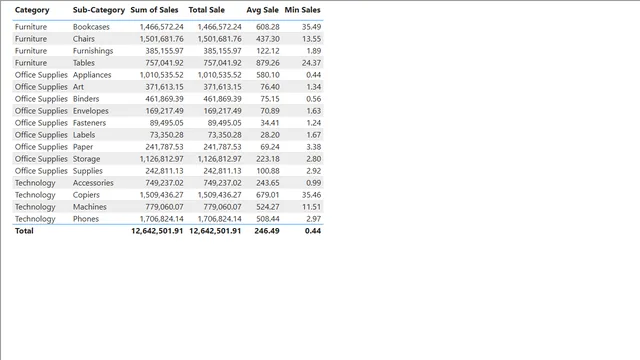Click the Appliances sub-category cell
This screenshot has height=360, width=640.
(92, 75)
